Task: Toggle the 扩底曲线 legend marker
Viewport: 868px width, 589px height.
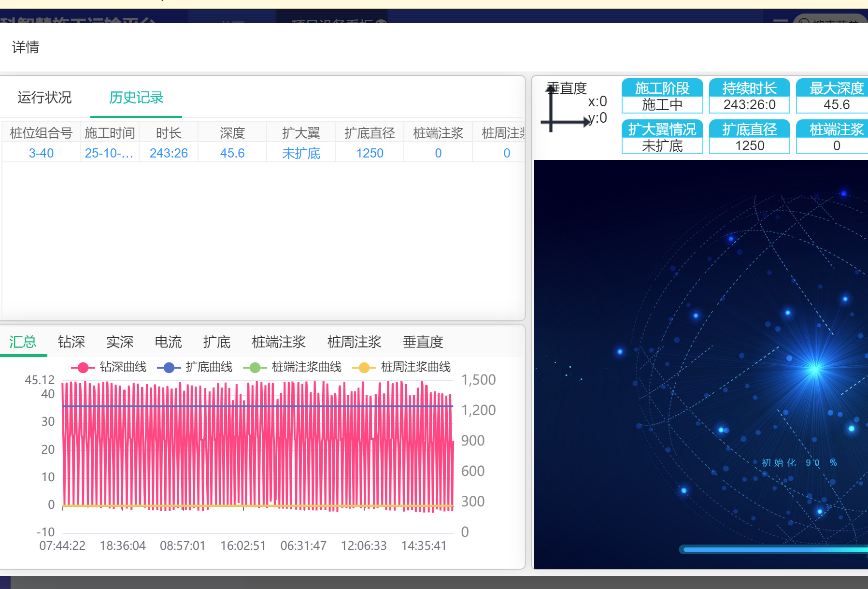Action: (x=169, y=367)
